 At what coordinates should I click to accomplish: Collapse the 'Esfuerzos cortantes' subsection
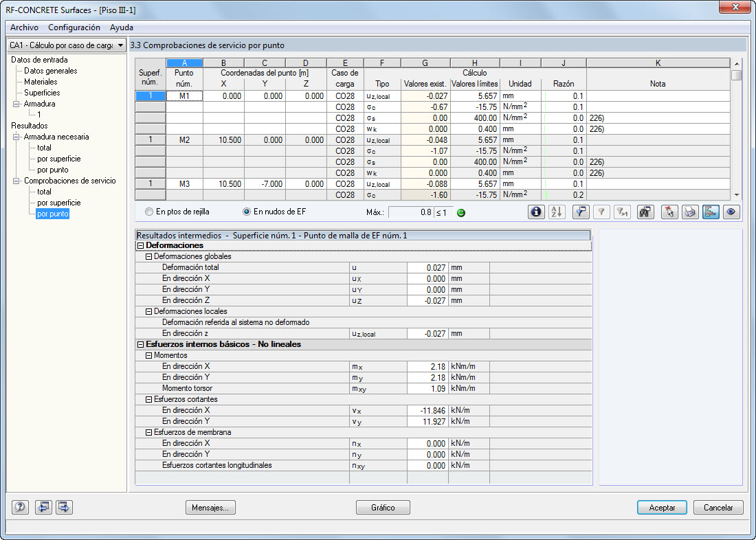[148, 399]
